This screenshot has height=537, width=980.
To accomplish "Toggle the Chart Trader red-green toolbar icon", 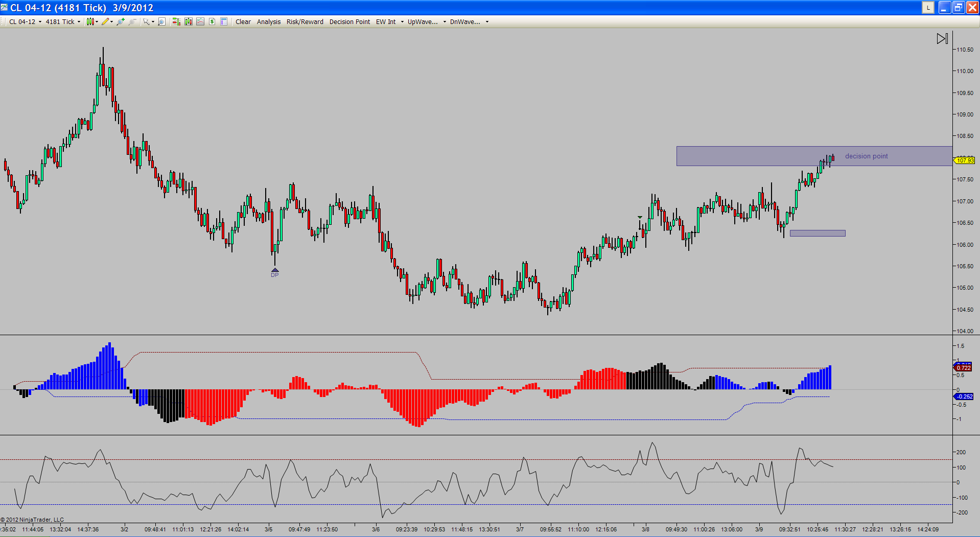I will point(176,21).
